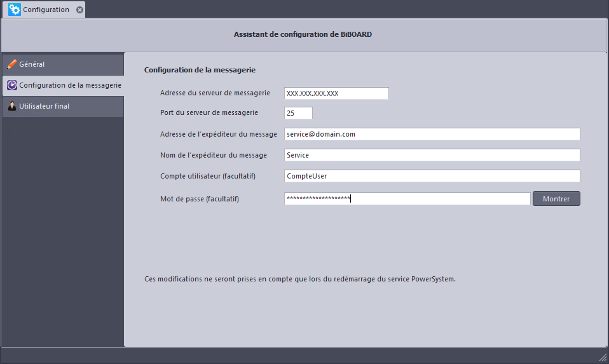609x364 pixels.
Task: Click the window resize grip at the corner
Action: pos(603,358)
